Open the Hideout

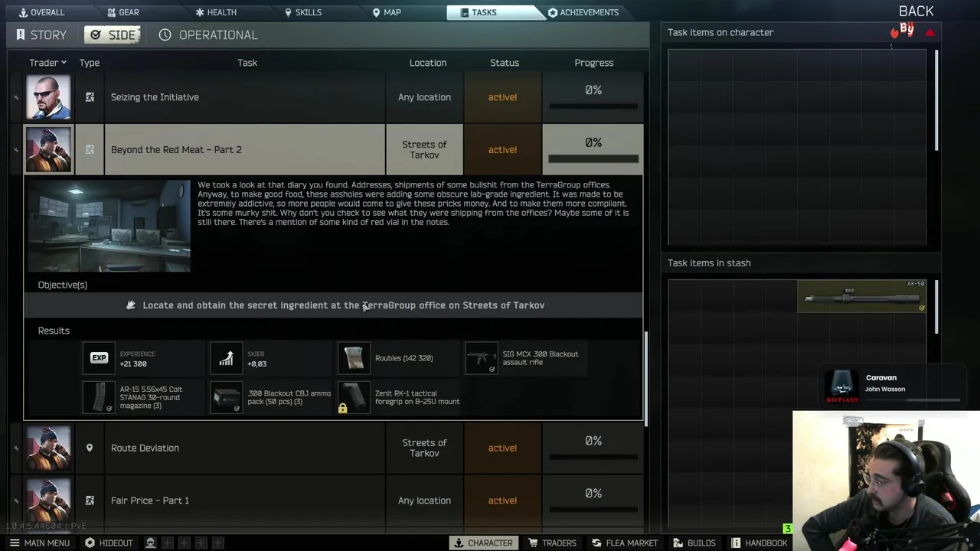click(109, 543)
